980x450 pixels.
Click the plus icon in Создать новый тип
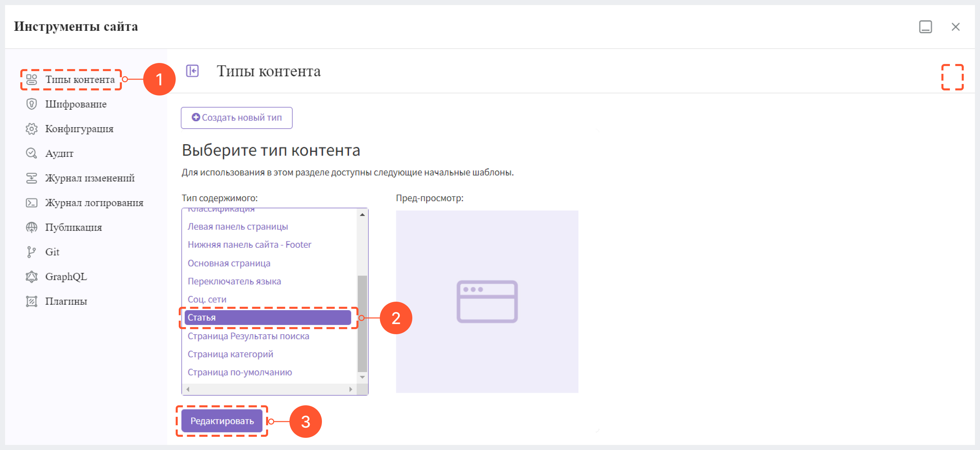[x=196, y=117]
